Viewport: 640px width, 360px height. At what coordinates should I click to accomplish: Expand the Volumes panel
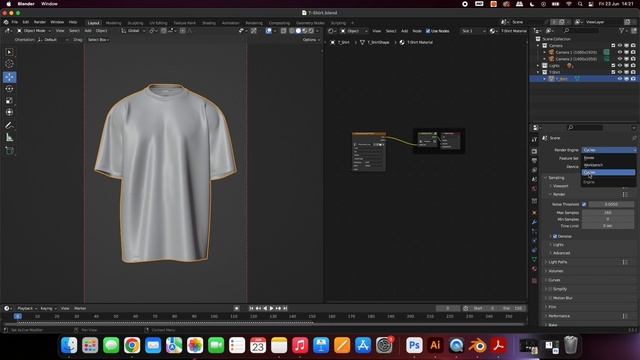point(556,271)
